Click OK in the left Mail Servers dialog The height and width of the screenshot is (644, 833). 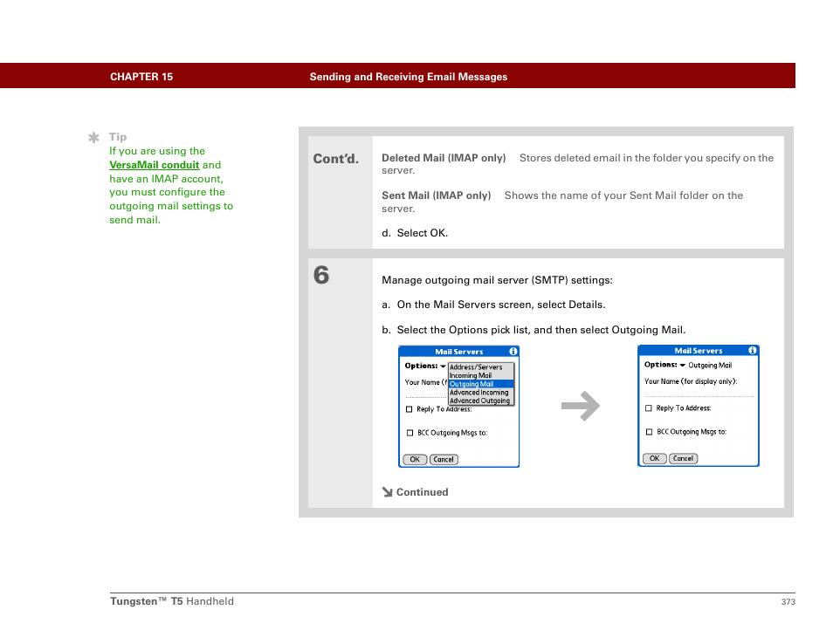pos(415,459)
